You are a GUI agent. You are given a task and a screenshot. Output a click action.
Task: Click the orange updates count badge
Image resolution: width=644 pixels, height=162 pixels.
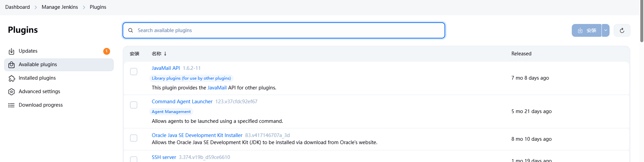tap(107, 51)
